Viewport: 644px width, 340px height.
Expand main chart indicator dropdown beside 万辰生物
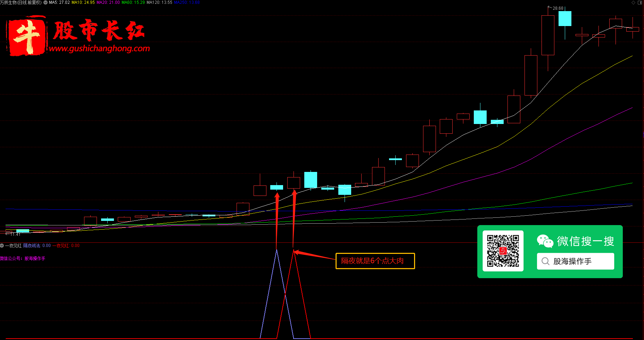tap(46, 2)
